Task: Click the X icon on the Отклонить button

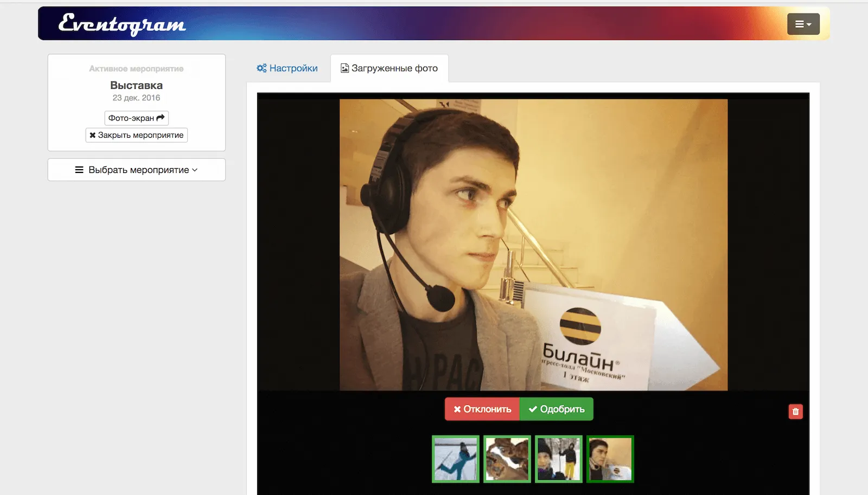Action: [x=456, y=409]
